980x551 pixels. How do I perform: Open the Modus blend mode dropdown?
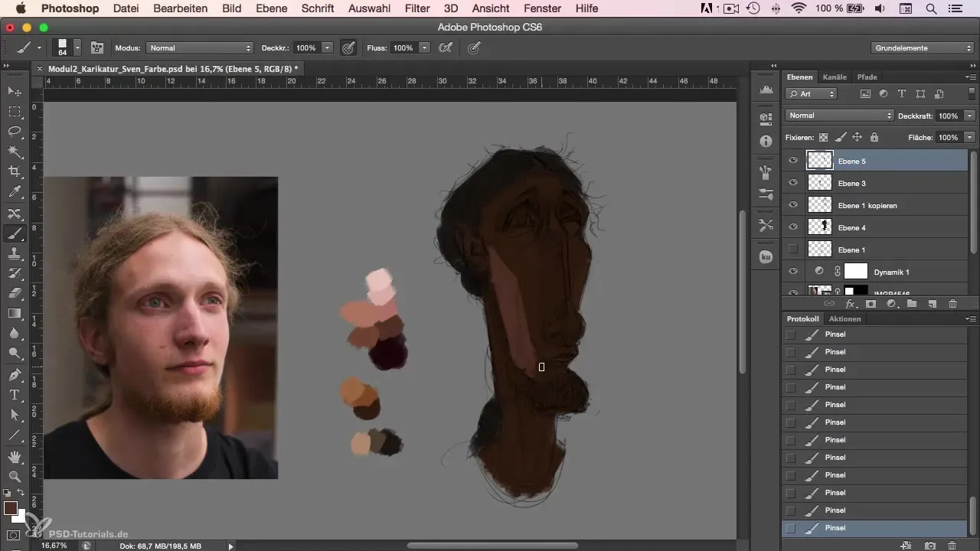pos(200,47)
